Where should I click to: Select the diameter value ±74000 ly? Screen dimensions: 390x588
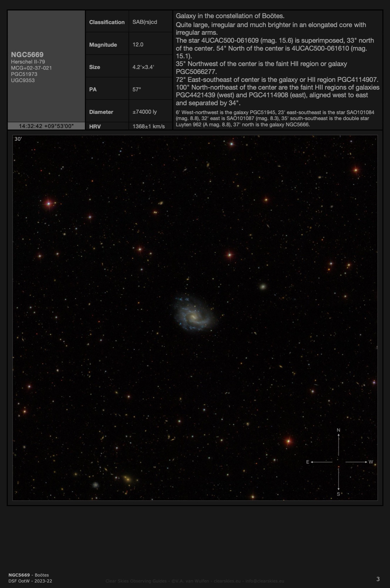(144, 112)
